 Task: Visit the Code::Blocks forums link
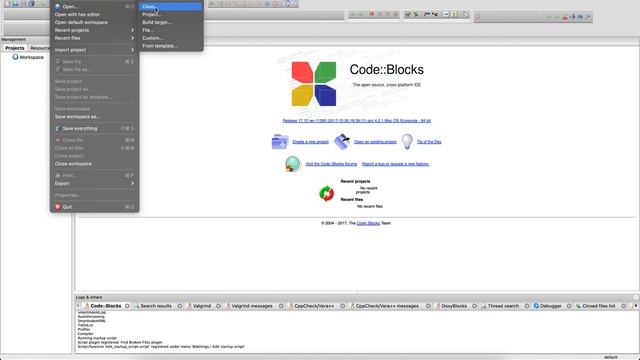331,164
